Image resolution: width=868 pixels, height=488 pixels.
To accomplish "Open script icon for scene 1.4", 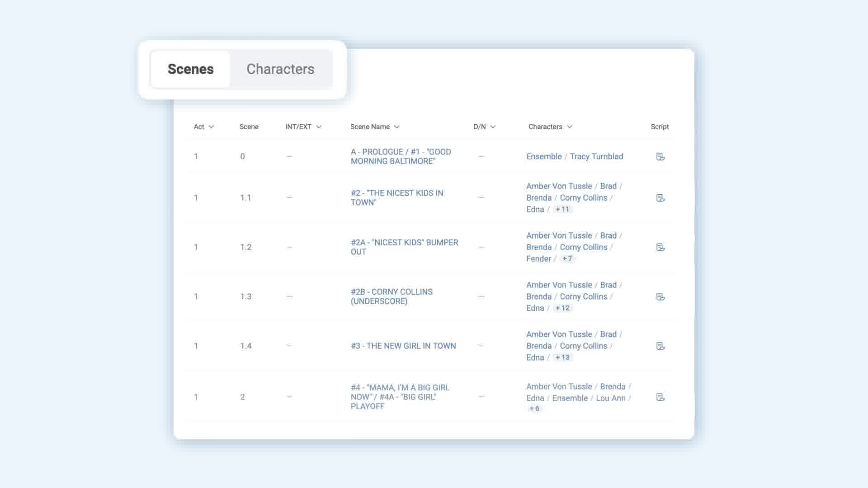I will point(660,346).
